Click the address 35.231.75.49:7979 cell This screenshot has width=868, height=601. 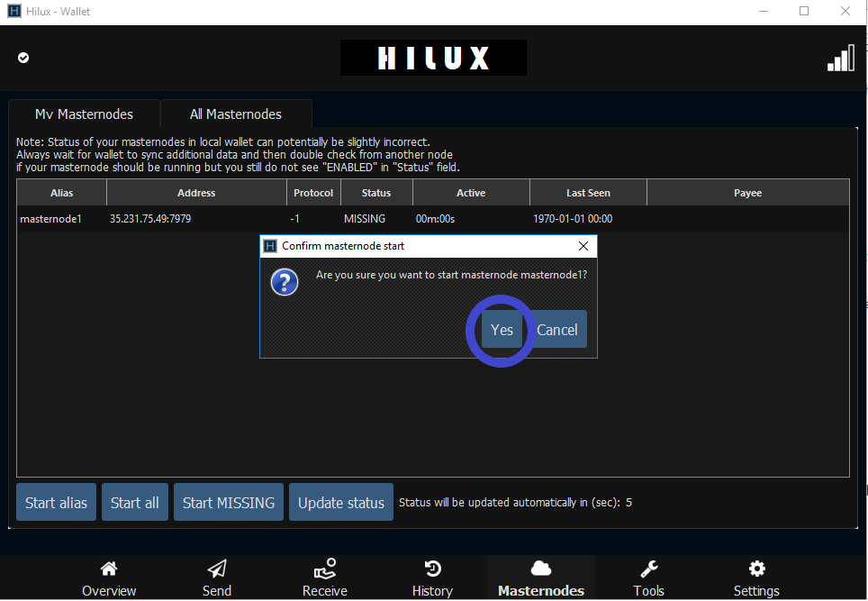(x=196, y=219)
